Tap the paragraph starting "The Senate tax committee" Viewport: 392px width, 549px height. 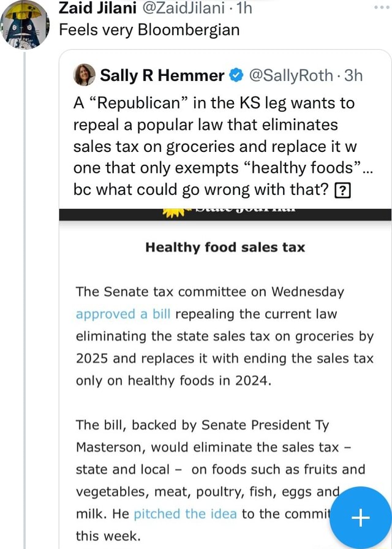(x=224, y=336)
